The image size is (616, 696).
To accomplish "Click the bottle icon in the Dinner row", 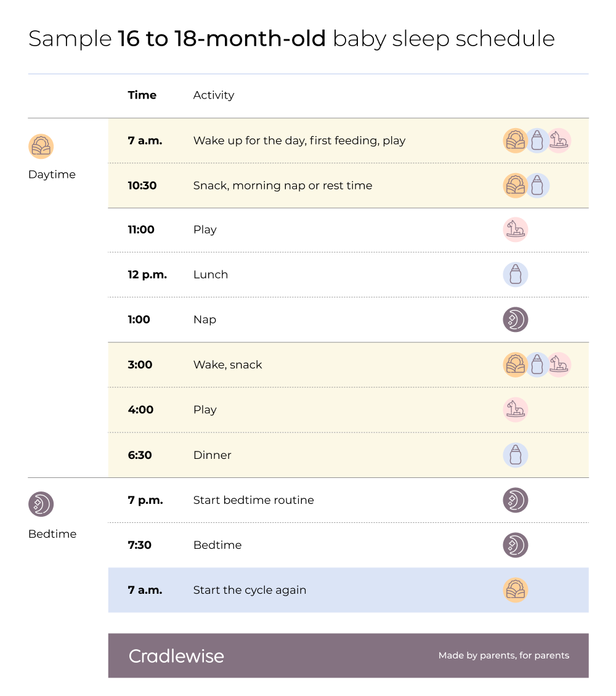I will [x=516, y=455].
